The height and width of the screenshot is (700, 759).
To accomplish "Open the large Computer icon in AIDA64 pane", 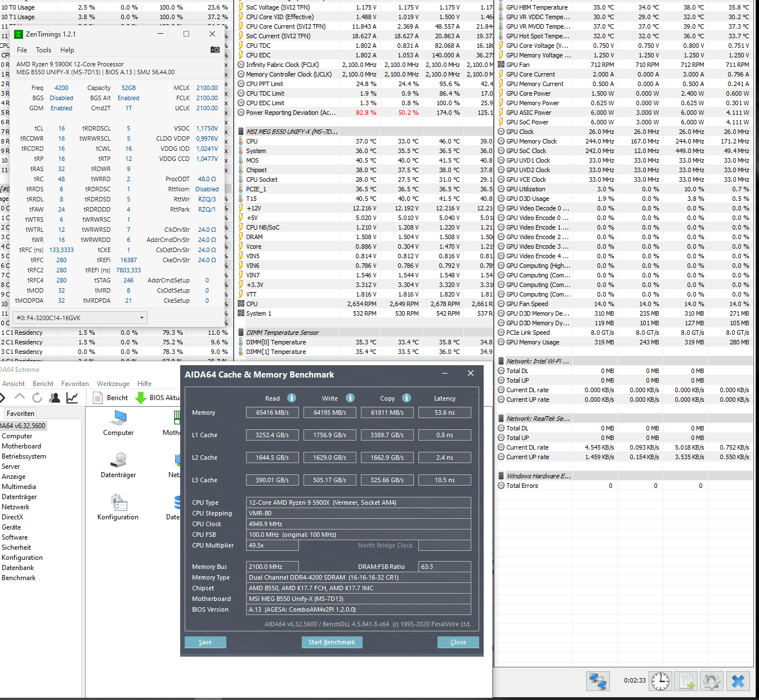I will (x=118, y=423).
